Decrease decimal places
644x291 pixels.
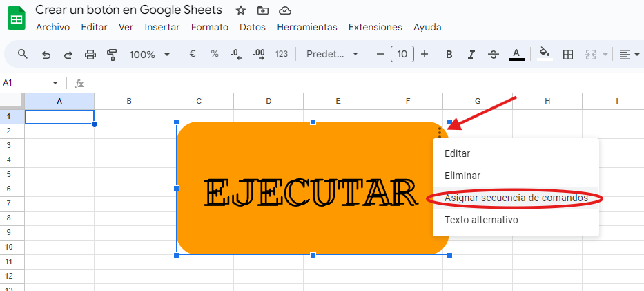[x=237, y=54]
